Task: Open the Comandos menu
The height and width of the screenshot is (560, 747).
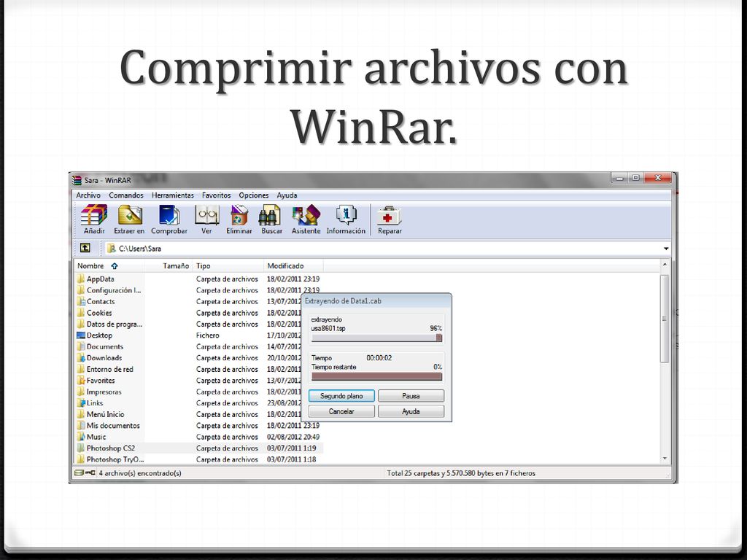Action: (125, 195)
